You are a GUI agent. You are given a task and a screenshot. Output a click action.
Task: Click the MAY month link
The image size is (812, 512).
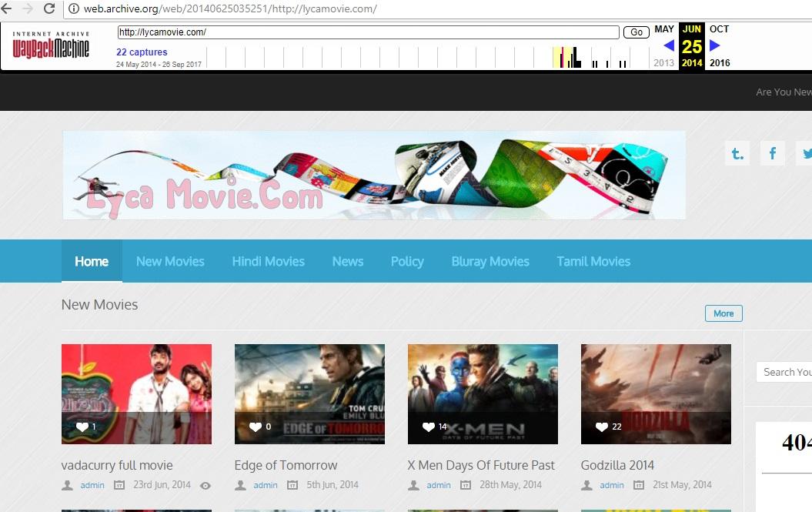tap(664, 29)
